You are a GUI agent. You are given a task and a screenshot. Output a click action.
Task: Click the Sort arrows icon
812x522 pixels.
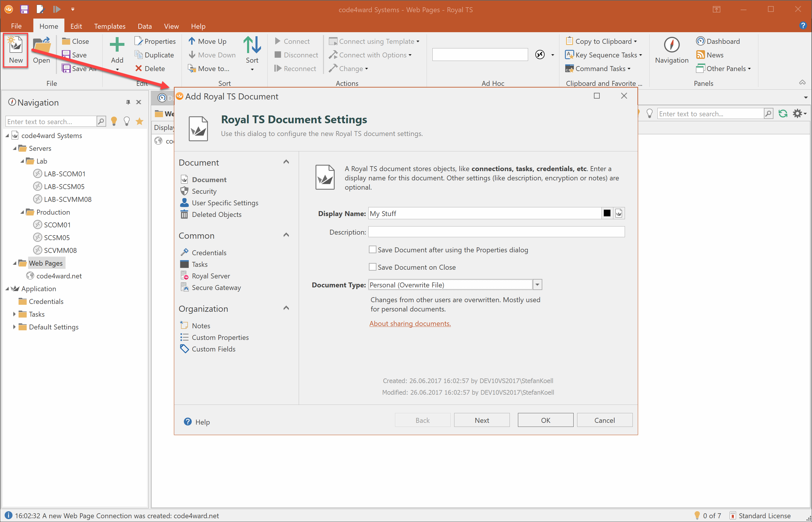(x=252, y=46)
